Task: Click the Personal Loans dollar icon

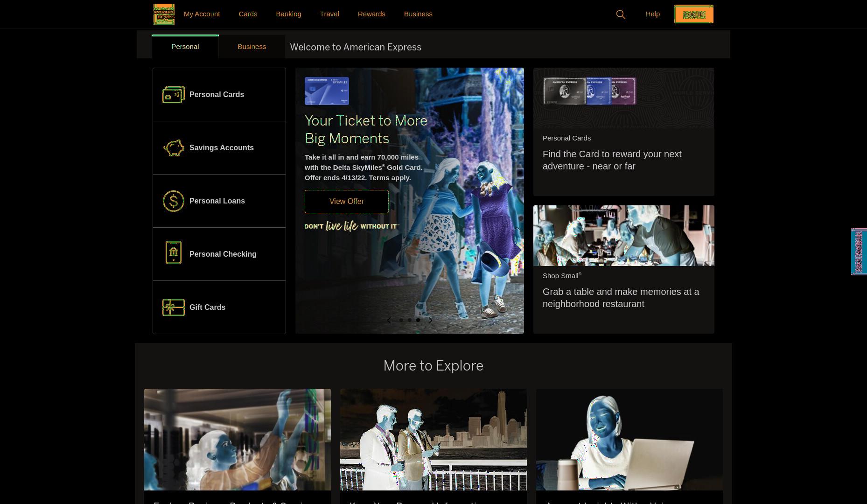Action: (174, 201)
